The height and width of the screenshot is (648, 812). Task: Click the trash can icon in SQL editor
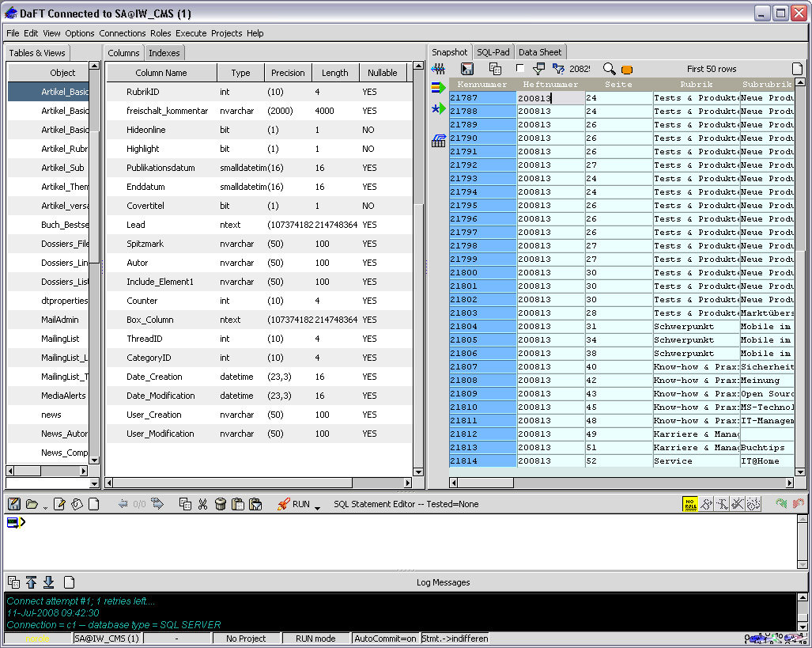220,504
